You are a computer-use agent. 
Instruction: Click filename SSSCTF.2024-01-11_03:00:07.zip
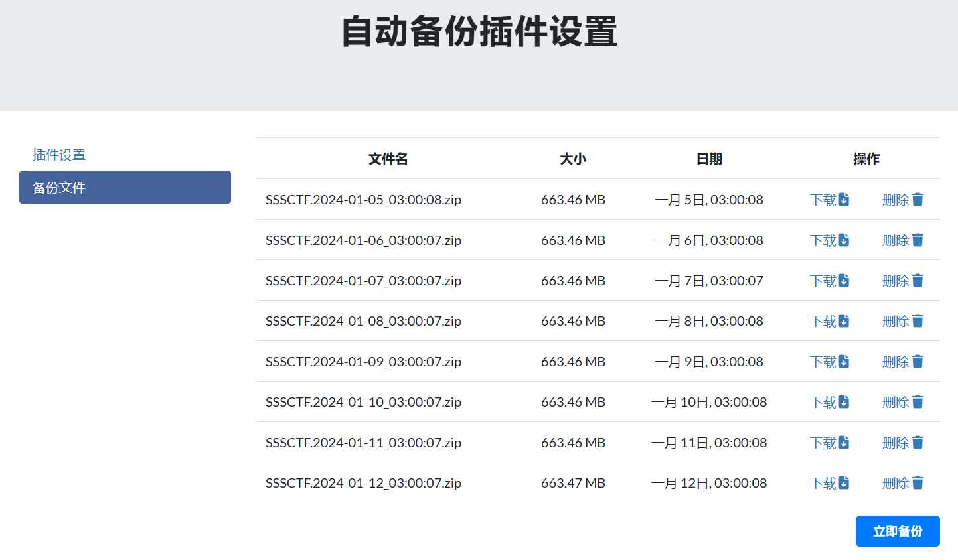coord(363,443)
